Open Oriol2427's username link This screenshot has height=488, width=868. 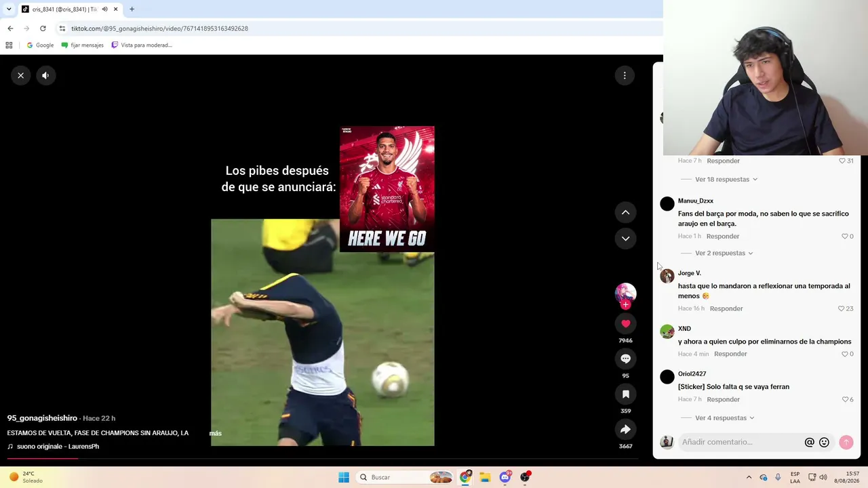coord(692,374)
